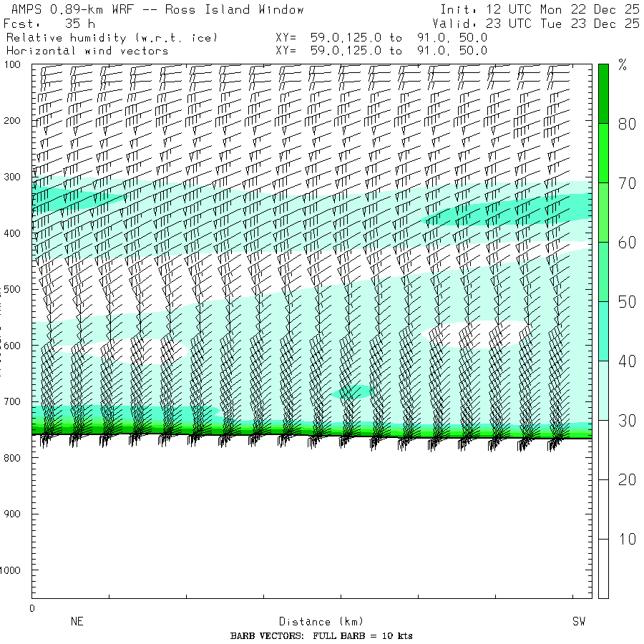Click the percent symbol atop the colorbar
Viewport: 644px width, 644px height.
[x=622, y=67]
